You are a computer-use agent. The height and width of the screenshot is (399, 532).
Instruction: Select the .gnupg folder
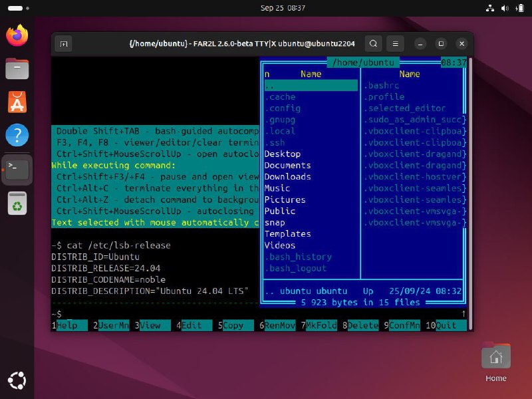tap(311, 120)
